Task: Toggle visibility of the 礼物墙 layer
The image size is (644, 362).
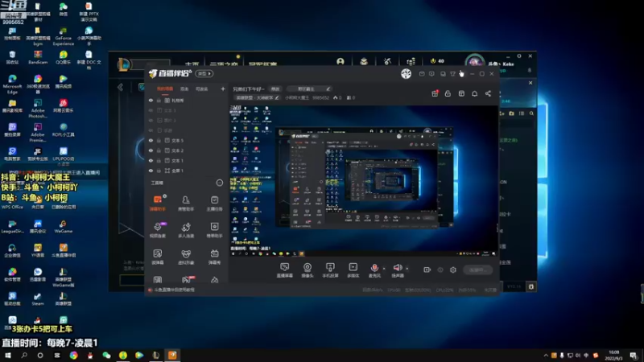Action: (x=151, y=100)
